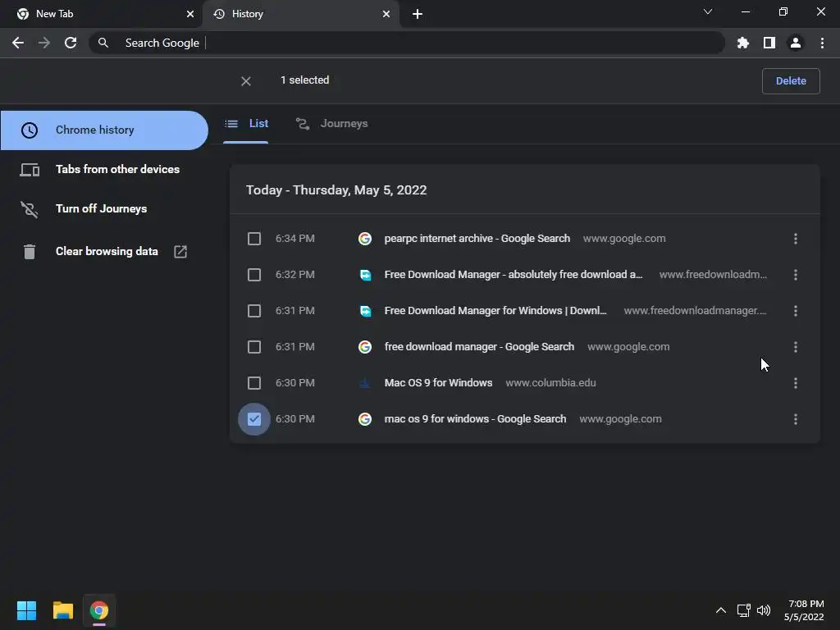The height and width of the screenshot is (630, 840).
Task: Open a new tab with the plus button
Action: [418, 14]
